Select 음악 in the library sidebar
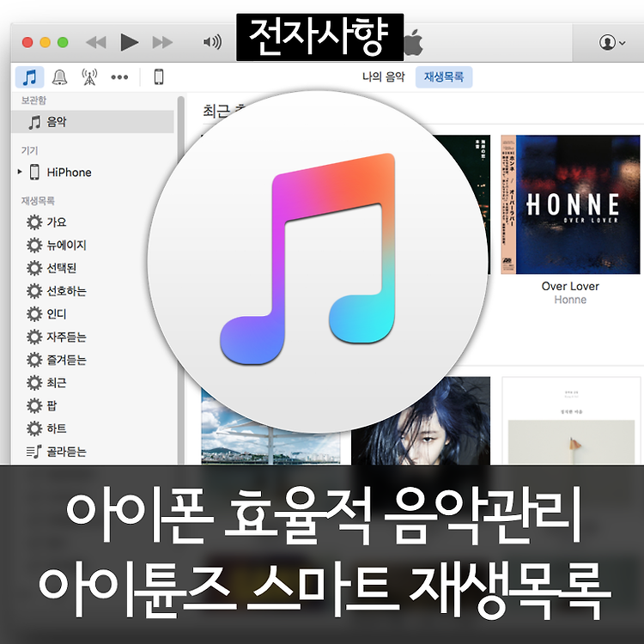The height and width of the screenshot is (644, 644). pos(93,122)
